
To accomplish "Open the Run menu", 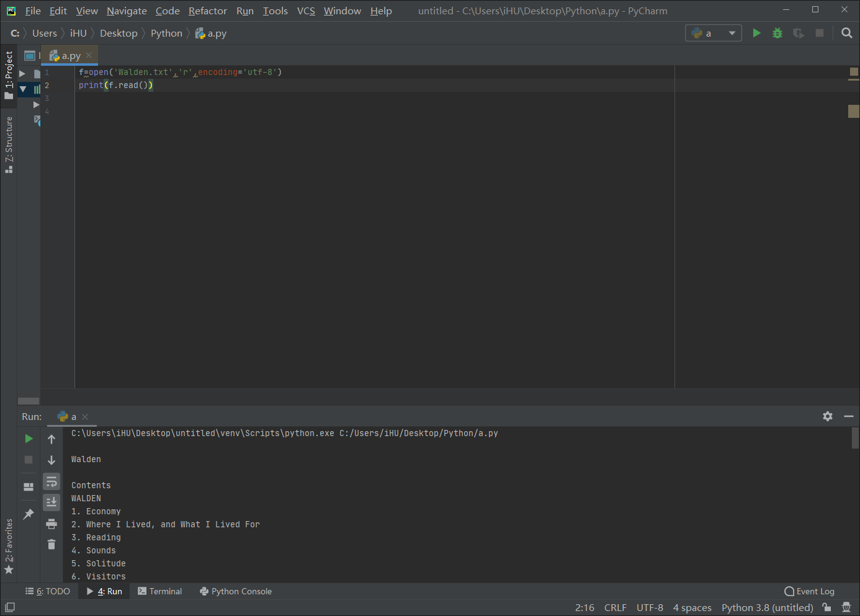I will [x=245, y=11].
